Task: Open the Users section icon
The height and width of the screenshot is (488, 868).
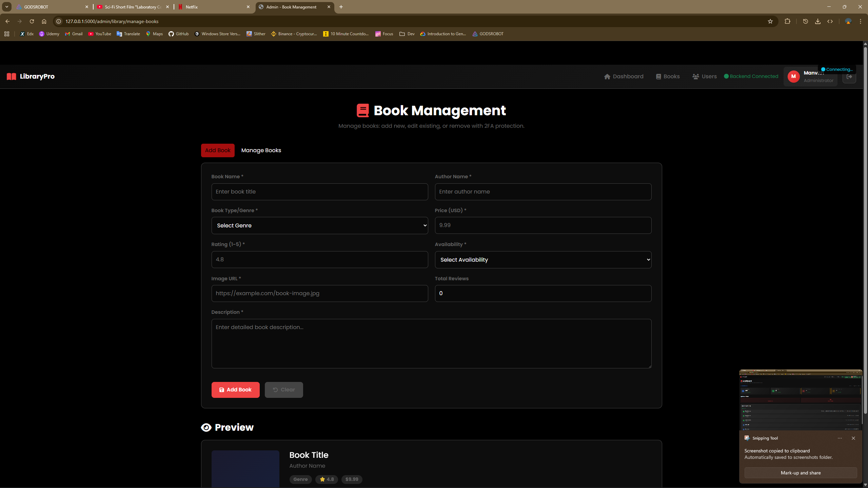Action: (x=696, y=76)
